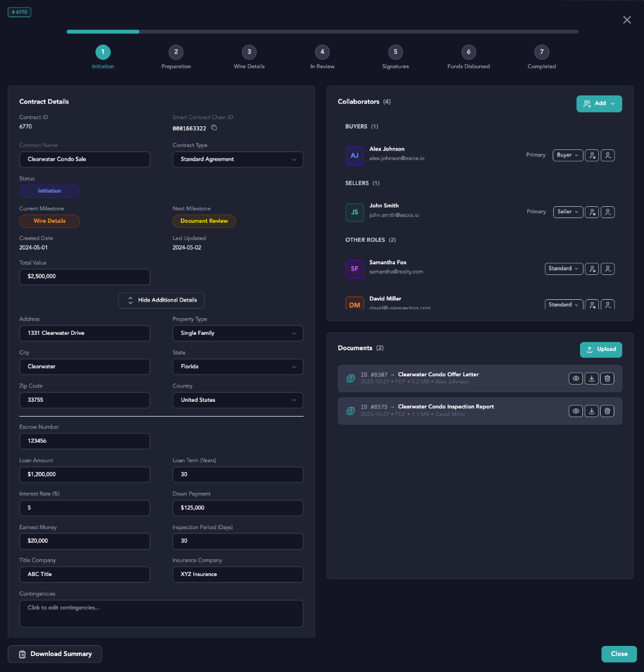
Task: Edit the Interest Rate field
Action: coord(84,508)
